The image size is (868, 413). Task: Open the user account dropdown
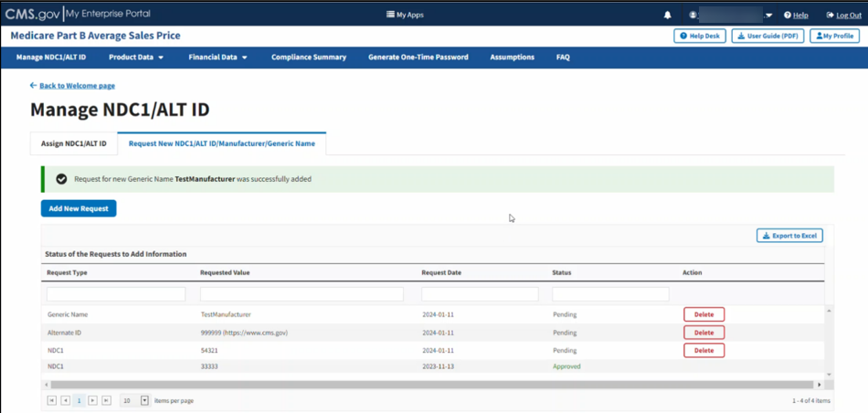coord(733,15)
